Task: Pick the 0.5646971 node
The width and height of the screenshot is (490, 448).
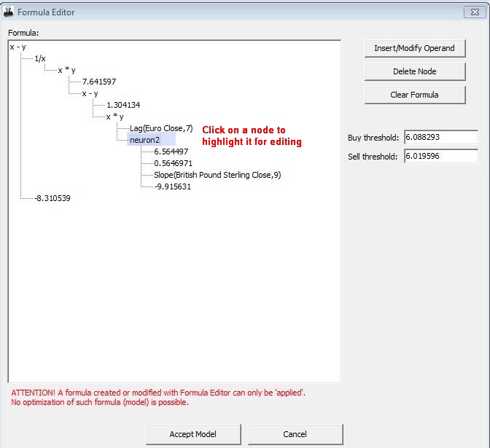Action: 173,163
